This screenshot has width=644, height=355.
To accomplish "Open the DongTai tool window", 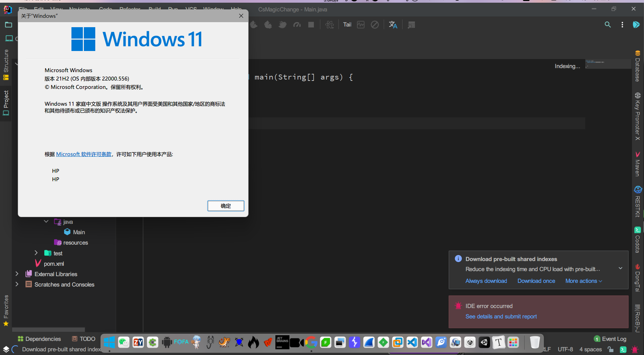I will (638, 278).
